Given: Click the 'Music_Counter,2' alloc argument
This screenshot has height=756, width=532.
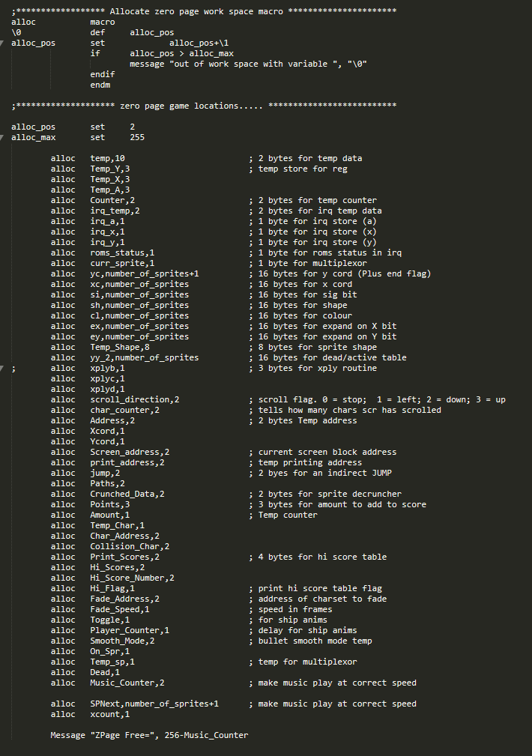Looking at the screenshot, I should coord(127,683).
